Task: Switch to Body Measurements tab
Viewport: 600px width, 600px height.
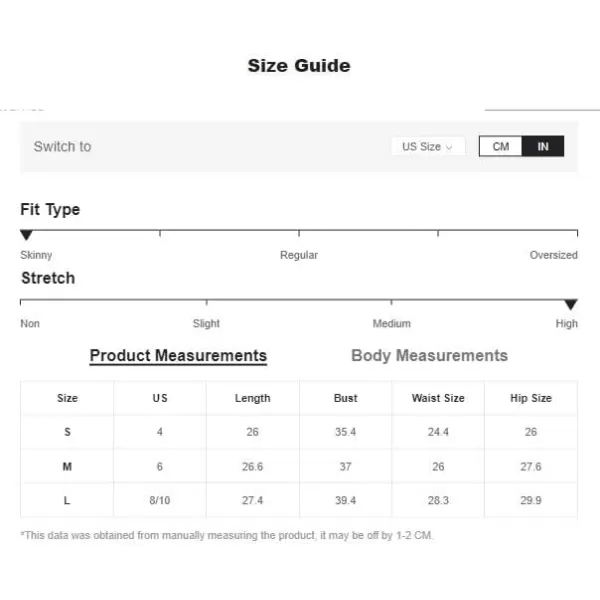Action: pyautogui.click(x=429, y=355)
